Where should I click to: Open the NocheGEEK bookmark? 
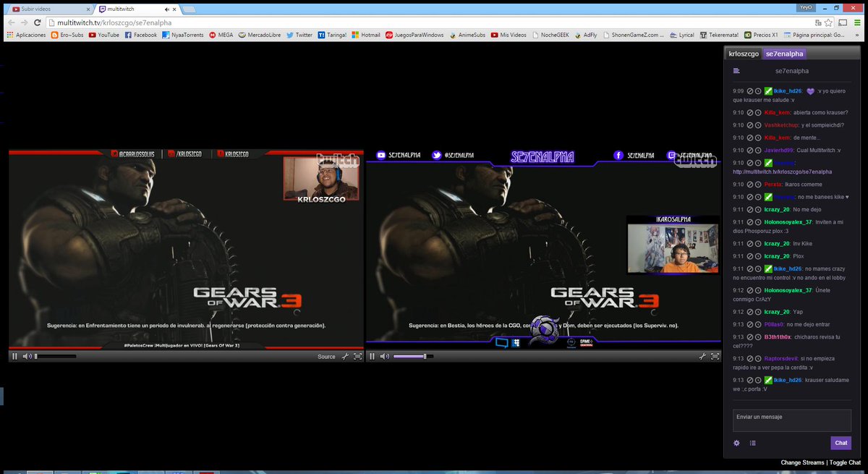click(x=550, y=35)
